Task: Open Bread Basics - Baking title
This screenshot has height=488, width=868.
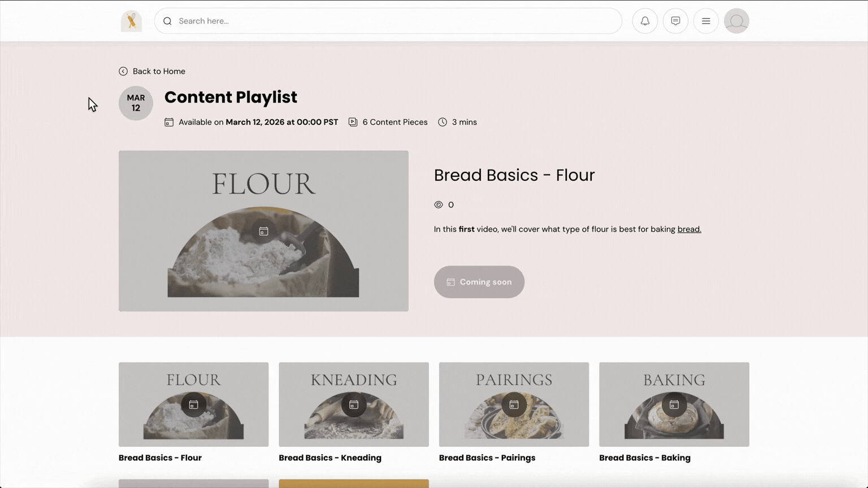Action: (x=645, y=457)
